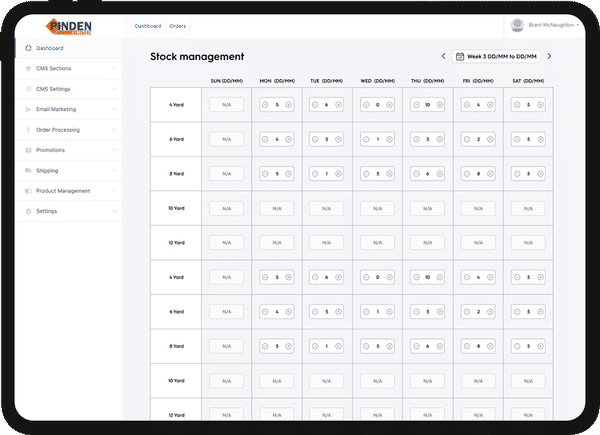Expand the Email Marketing menu chevron

coord(114,109)
